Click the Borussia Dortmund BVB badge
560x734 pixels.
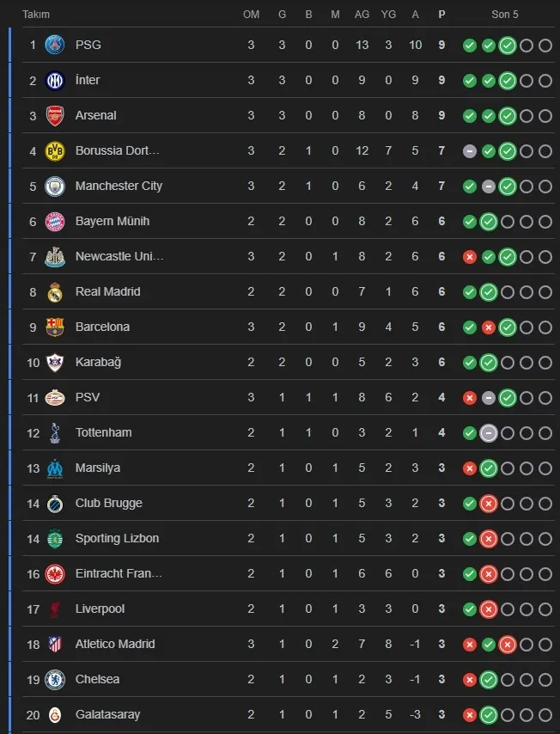point(55,150)
